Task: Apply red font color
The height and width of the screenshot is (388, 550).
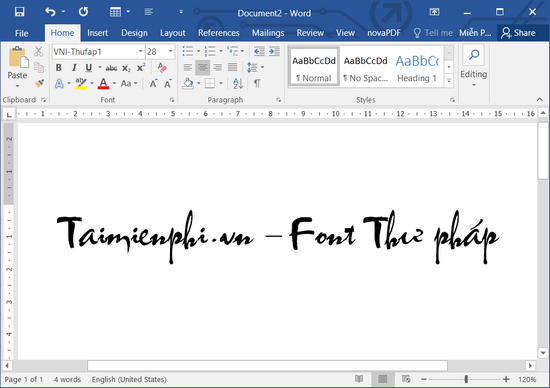Action: (103, 83)
